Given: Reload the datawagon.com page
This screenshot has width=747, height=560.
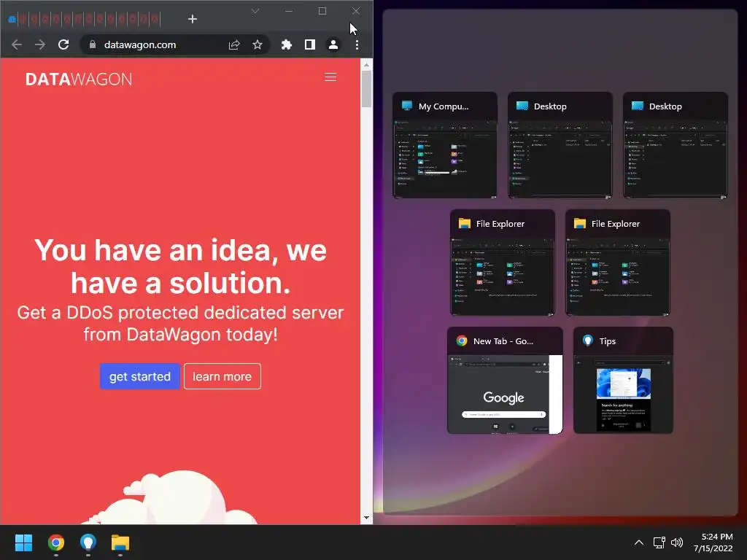Looking at the screenshot, I should (63, 44).
